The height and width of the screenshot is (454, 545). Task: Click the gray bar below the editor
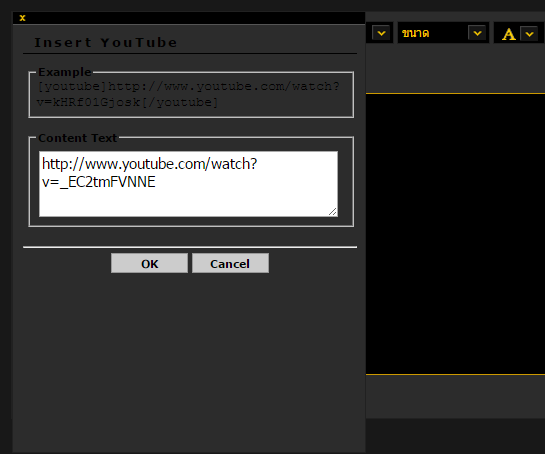pos(455,396)
